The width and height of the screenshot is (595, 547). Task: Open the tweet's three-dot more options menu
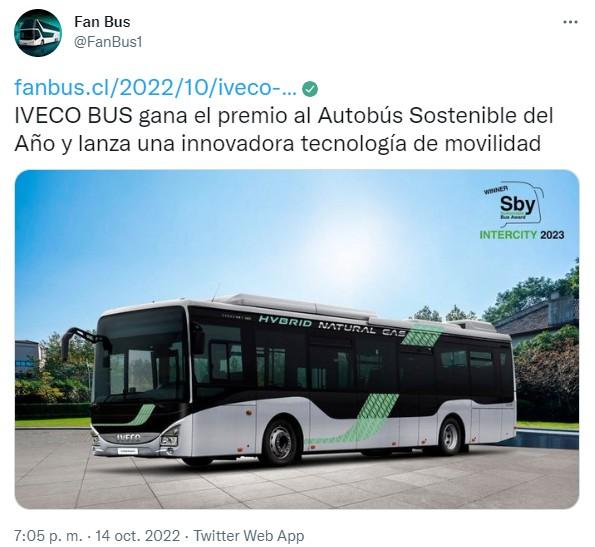[570, 22]
